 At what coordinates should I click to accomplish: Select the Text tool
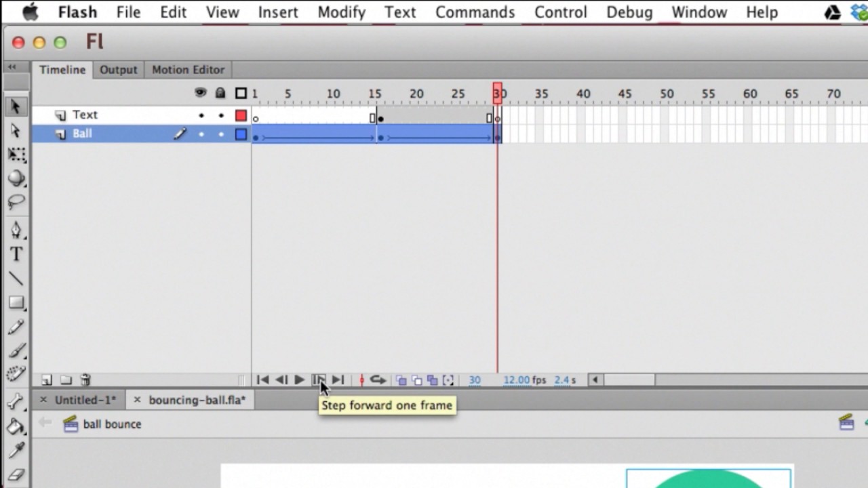[x=16, y=255]
